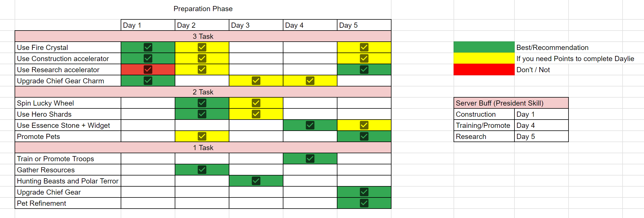
Task: Select the Upgrade Chief Gear row label
Action: 68,192
